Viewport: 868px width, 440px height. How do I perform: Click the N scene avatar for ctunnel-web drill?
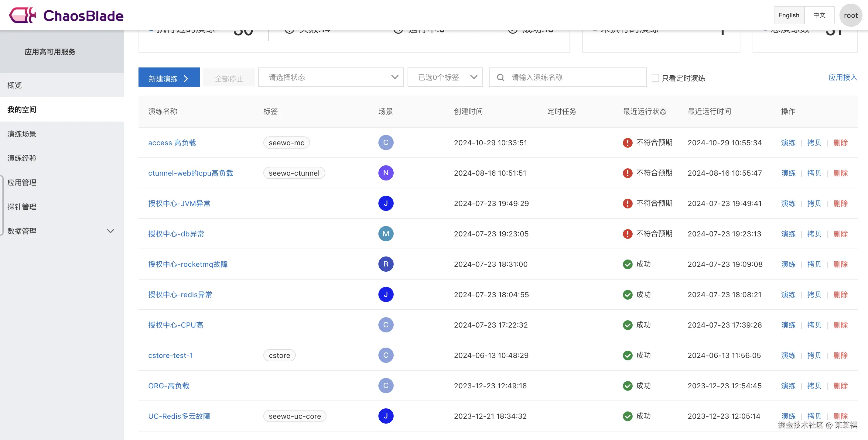click(x=385, y=173)
